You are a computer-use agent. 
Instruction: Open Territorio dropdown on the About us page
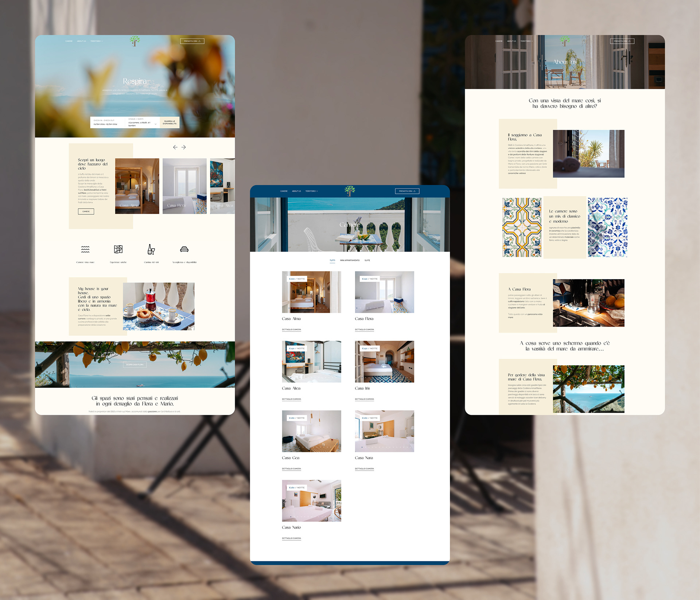click(526, 41)
